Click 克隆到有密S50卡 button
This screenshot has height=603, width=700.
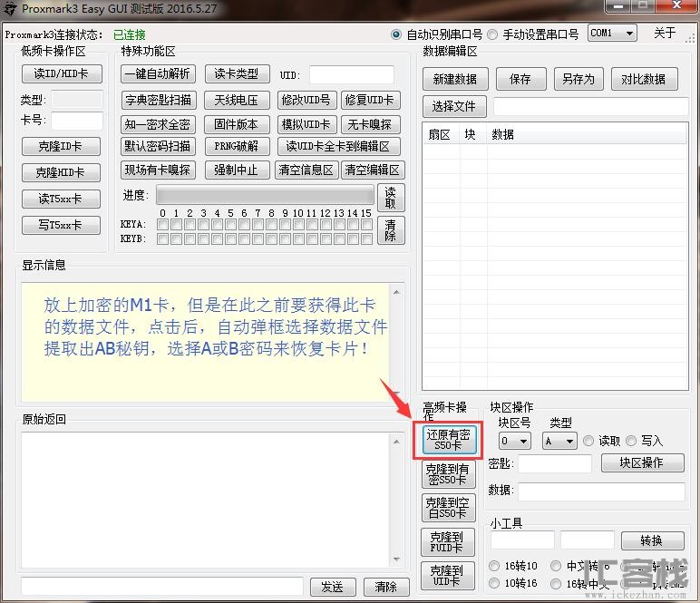click(448, 474)
